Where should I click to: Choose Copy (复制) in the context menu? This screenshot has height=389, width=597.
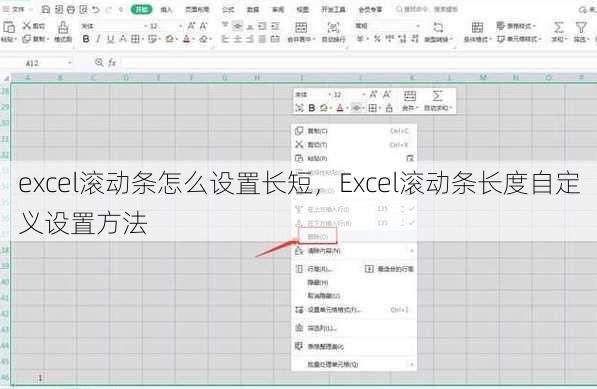354,131
